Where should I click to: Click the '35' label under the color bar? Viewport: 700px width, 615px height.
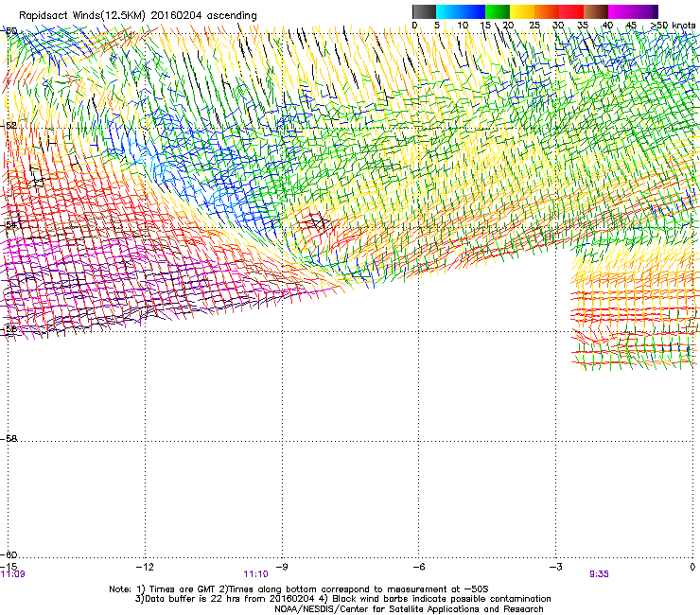click(583, 26)
